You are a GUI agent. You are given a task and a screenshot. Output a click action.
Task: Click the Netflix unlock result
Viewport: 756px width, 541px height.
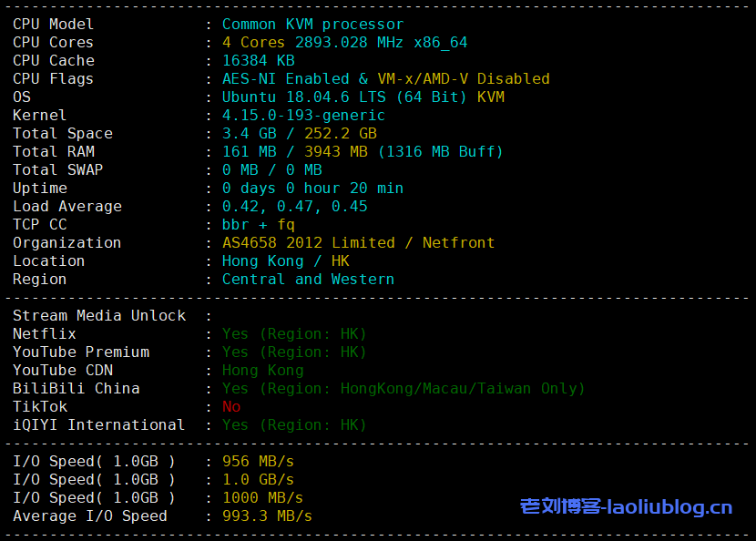point(294,334)
